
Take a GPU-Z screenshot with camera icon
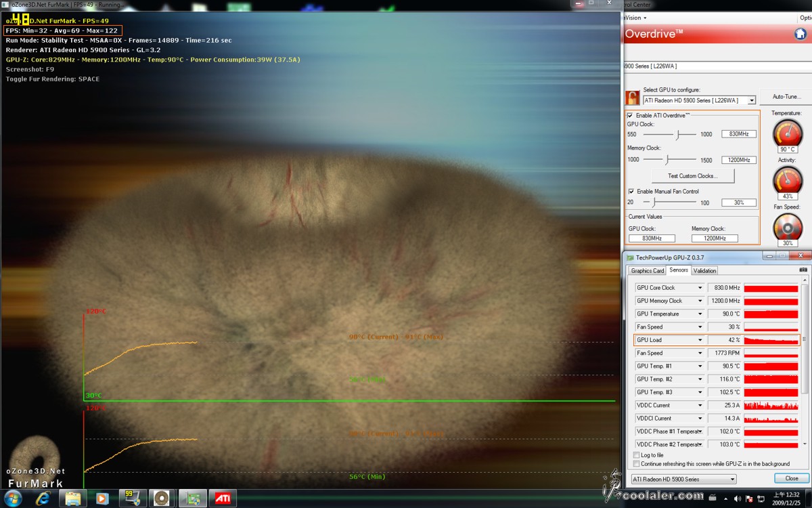click(803, 270)
